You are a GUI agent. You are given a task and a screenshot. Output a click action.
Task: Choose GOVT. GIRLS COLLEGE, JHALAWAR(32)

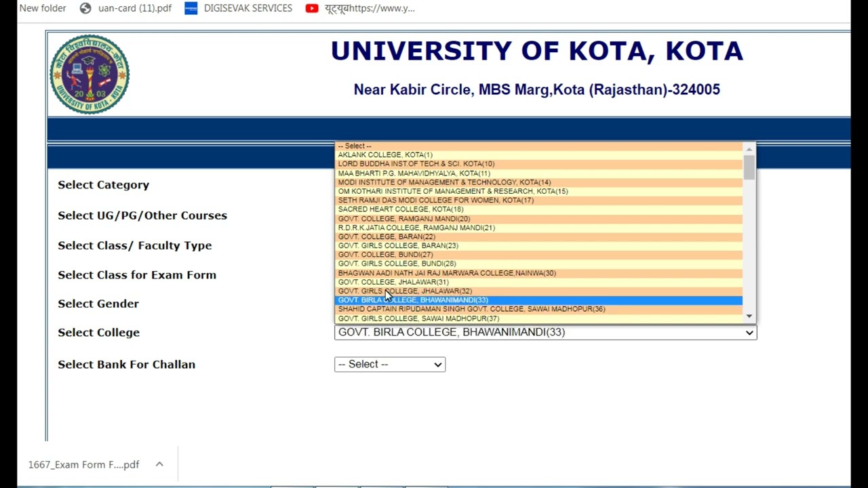pos(539,291)
